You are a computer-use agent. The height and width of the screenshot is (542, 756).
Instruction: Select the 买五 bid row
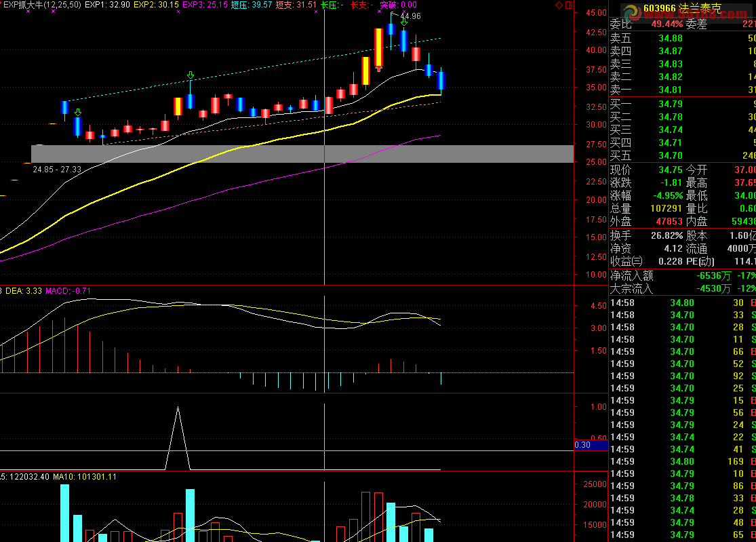click(683, 156)
